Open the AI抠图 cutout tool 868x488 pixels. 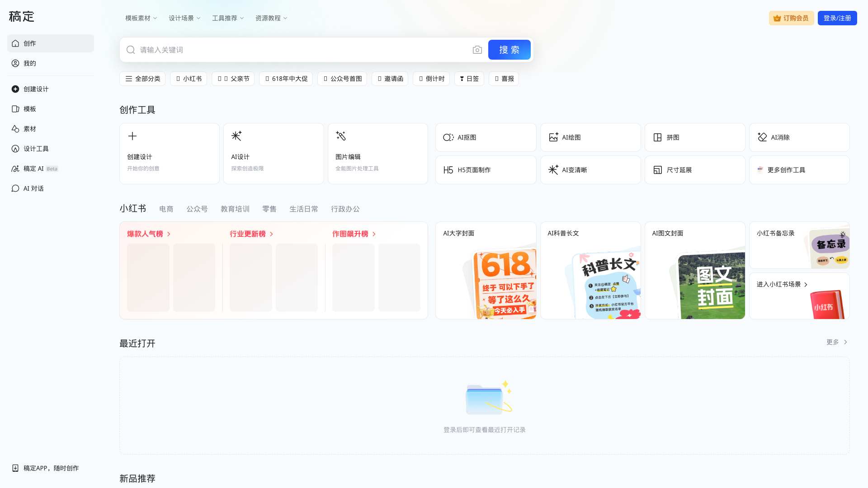click(486, 137)
